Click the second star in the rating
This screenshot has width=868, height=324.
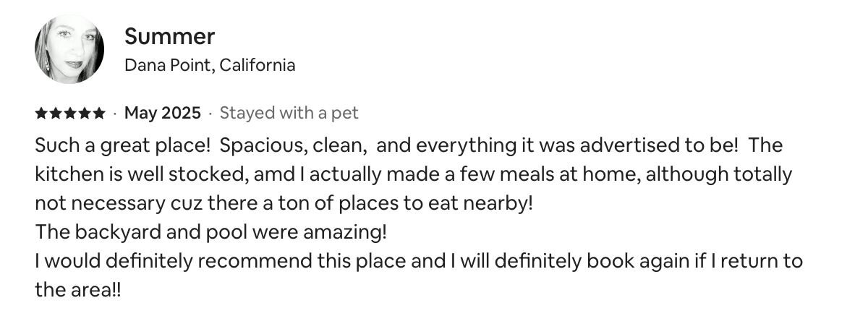click(x=56, y=114)
